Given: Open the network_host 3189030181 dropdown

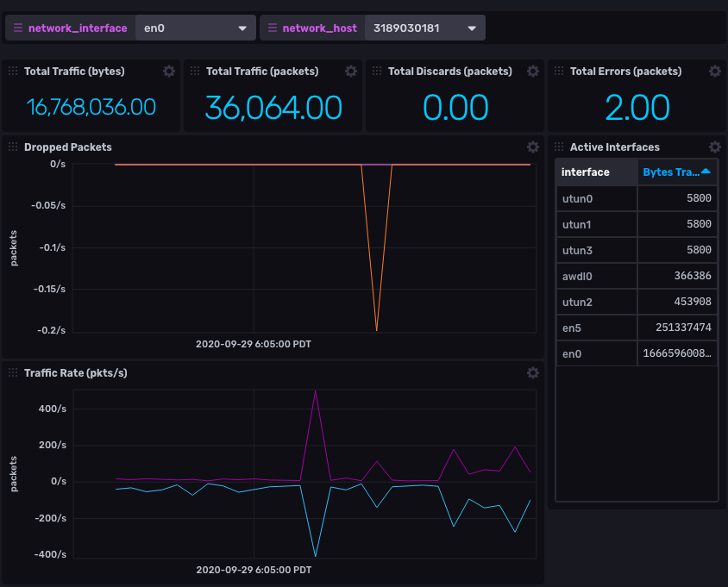Looking at the screenshot, I should 424,27.
